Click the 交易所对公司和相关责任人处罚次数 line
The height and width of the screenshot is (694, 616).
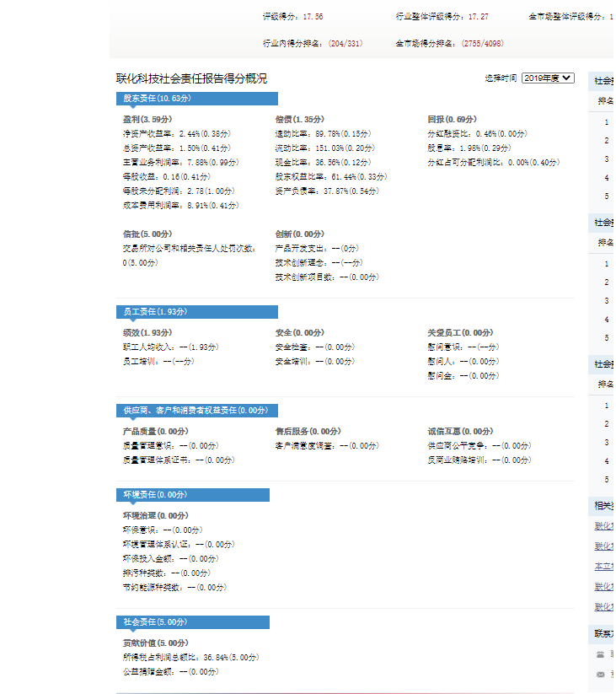[x=190, y=256]
